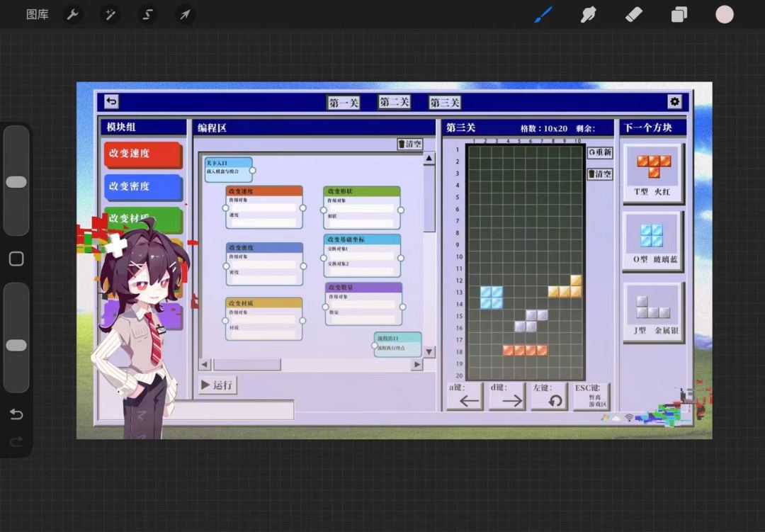Click the 重新 restart button beside the grid
This screenshot has width=765, height=532.
click(600, 152)
